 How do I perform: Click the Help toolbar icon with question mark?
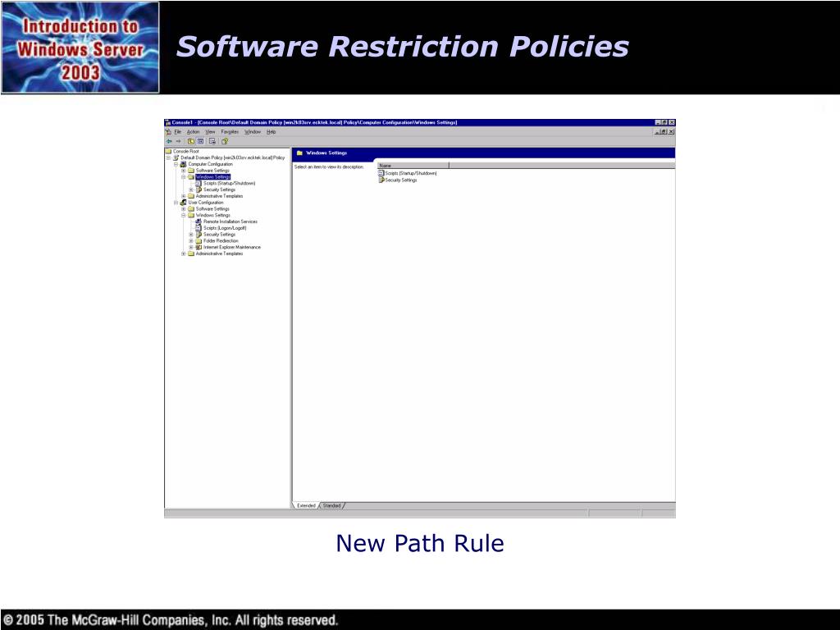pyautogui.click(x=225, y=141)
